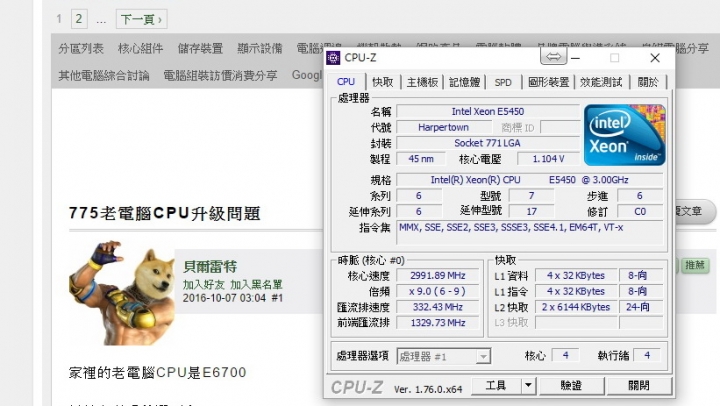720x406 pixels.
Task: Open the 記憶體 tab
Action: tap(464, 82)
